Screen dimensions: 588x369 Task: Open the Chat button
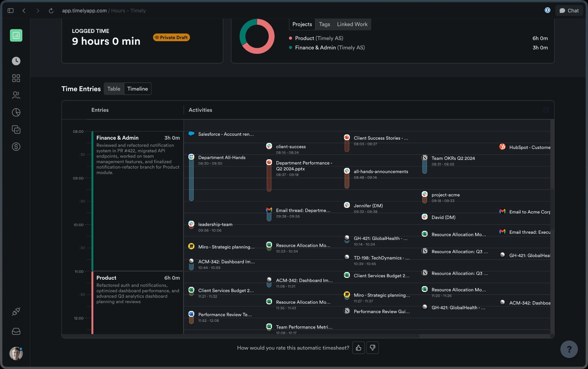(x=569, y=11)
